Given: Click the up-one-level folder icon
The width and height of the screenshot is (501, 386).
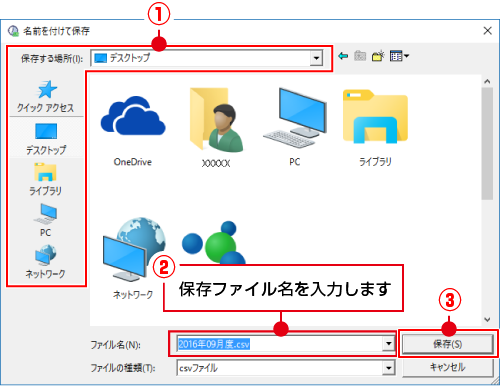Looking at the screenshot, I should [360, 56].
